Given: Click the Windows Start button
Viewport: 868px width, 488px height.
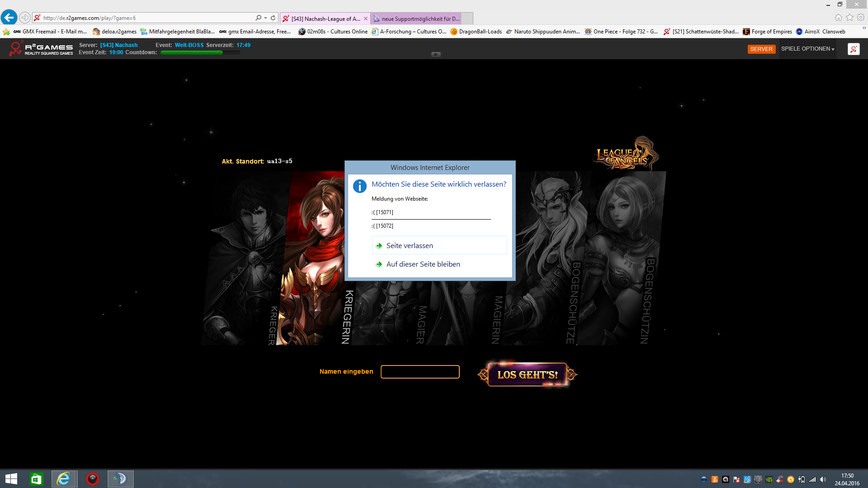Looking at the screenshot, I should 11,479.
